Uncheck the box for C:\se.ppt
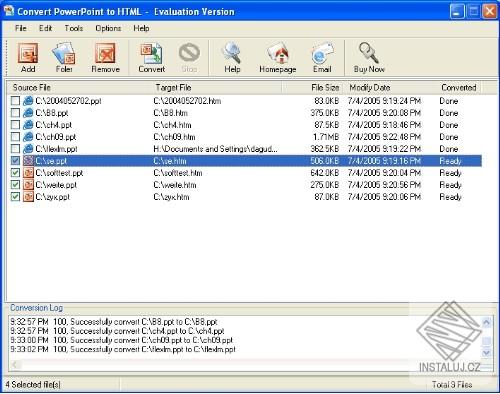Image resolution: width=500 pixels, height=394 pixels. pyautogui.click(x=15, y=161)
